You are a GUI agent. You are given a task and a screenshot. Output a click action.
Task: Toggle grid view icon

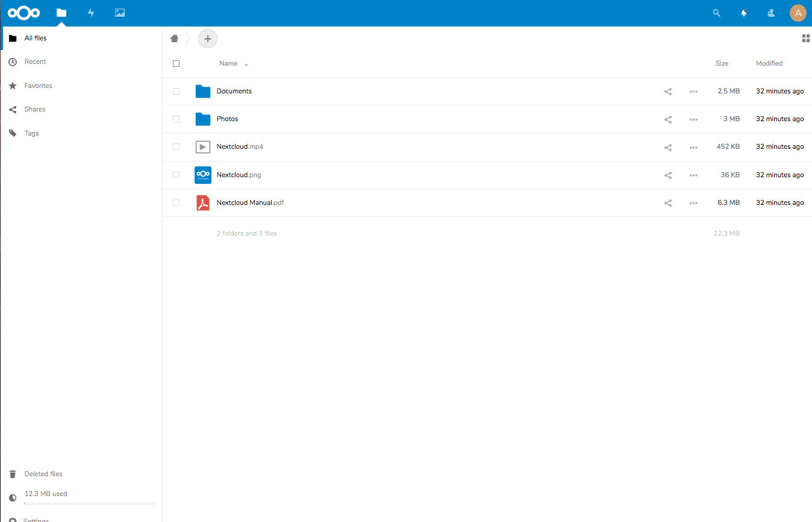click(806, 39)
